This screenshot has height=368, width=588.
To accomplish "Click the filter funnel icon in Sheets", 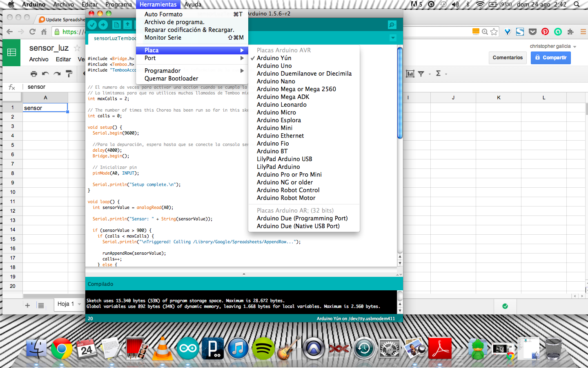I will pos(421,74).
